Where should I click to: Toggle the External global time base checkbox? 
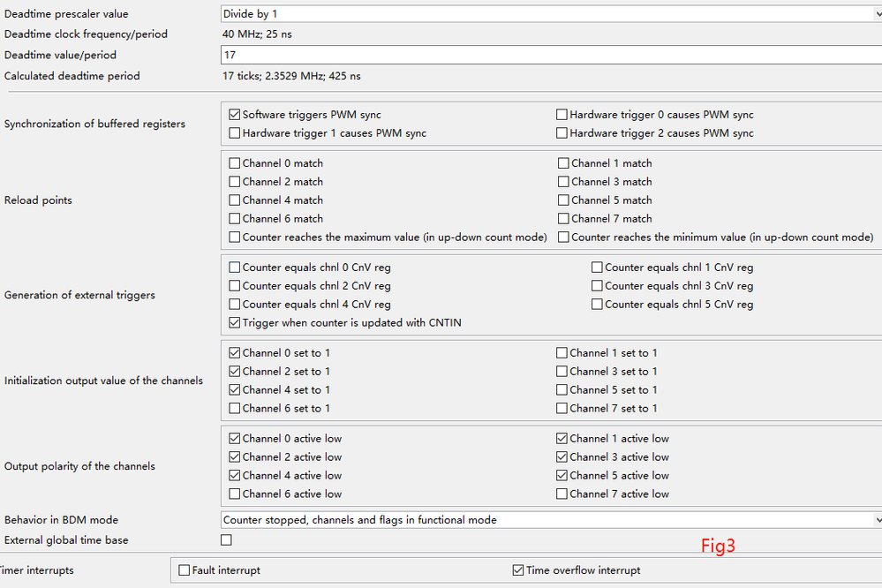tap(227, 540)
